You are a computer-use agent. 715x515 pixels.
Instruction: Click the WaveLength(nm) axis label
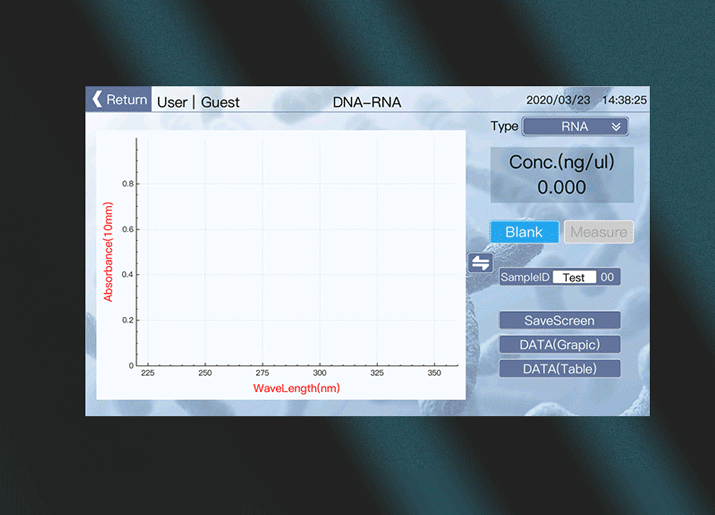[x=296, y=388]
